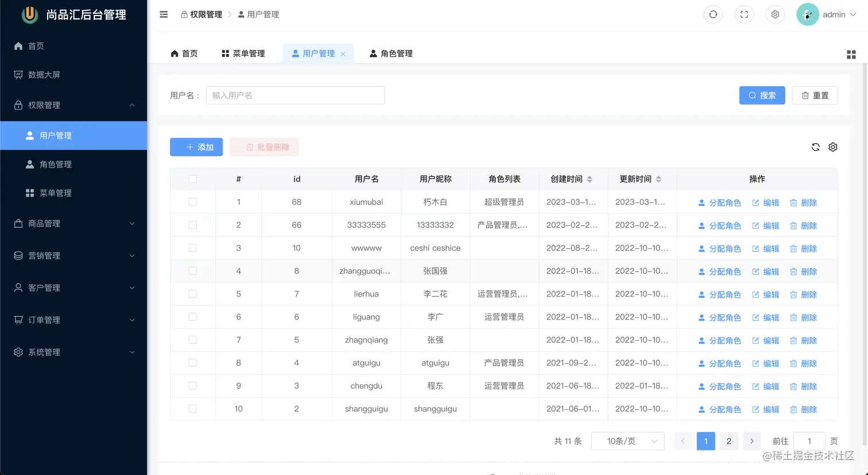Delete user zhangguoqi row

tap(804, 271)
